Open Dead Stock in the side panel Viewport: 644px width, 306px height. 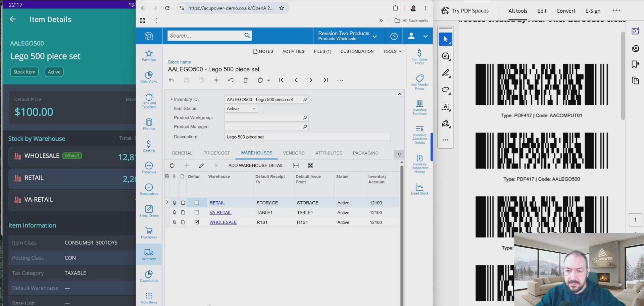(x=419, y=189)
